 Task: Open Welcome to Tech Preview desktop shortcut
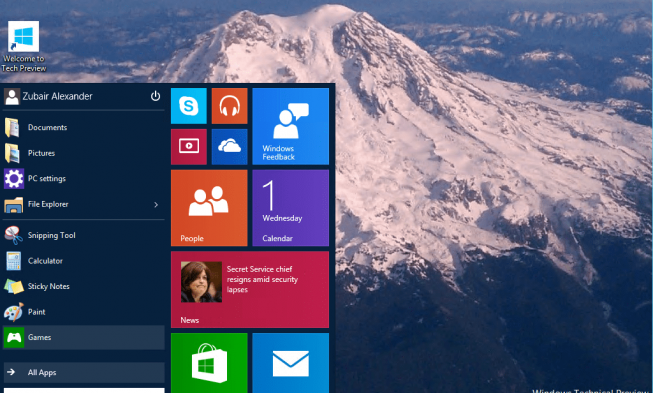point(23,47)
